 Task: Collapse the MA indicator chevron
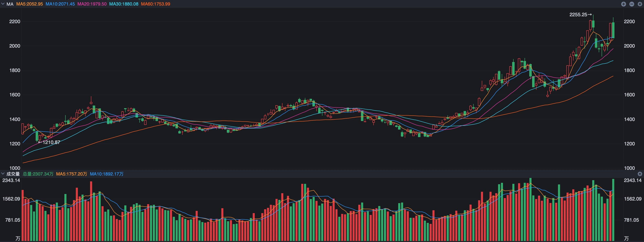click(3, 4)
